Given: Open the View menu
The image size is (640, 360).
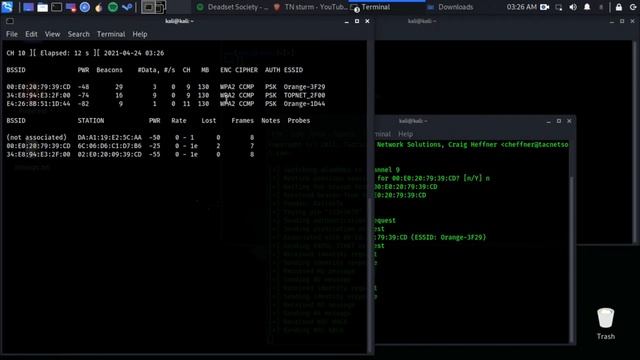Looking at the screenshot, I should [x=52, y=34].
